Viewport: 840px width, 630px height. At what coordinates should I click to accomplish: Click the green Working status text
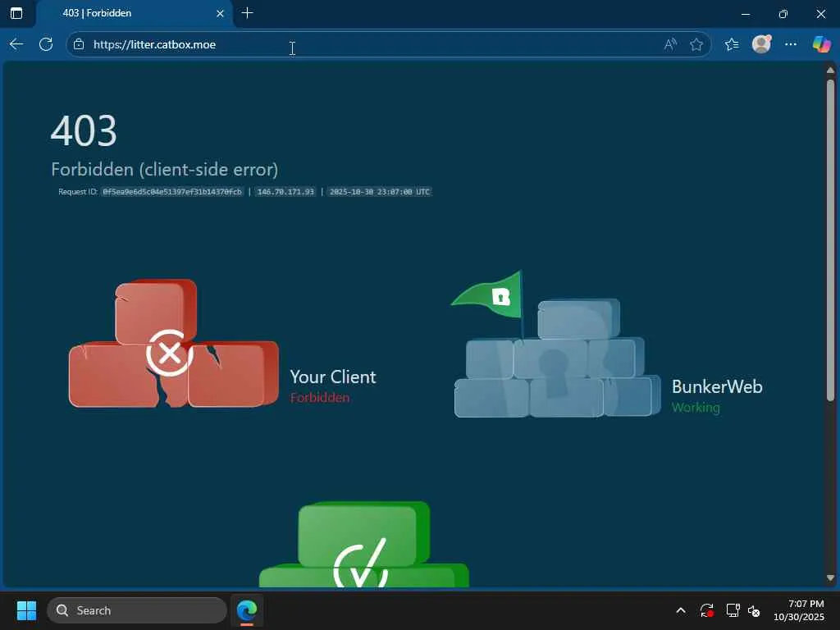(x=696, y=408)
